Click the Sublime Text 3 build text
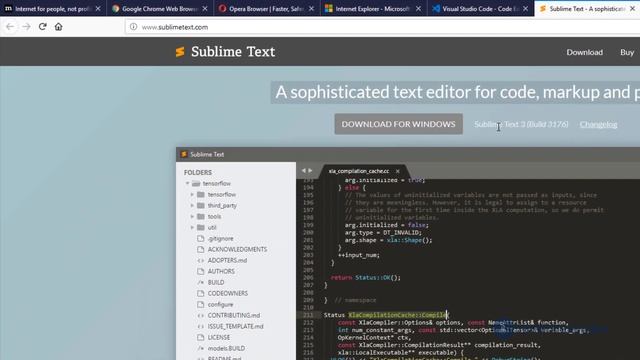The height and width of the screenshot is (360, 640). click(x=521, y=124)
